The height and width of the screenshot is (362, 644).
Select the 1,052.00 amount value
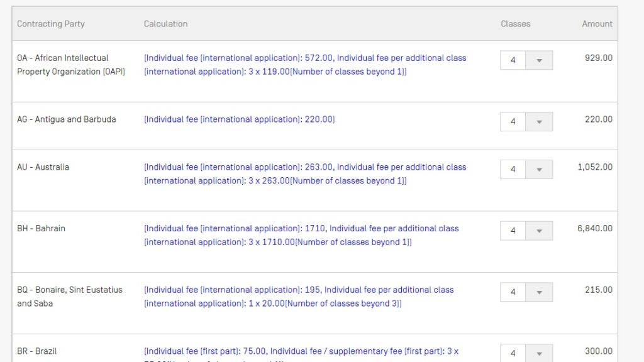click(x=595, y=167)
